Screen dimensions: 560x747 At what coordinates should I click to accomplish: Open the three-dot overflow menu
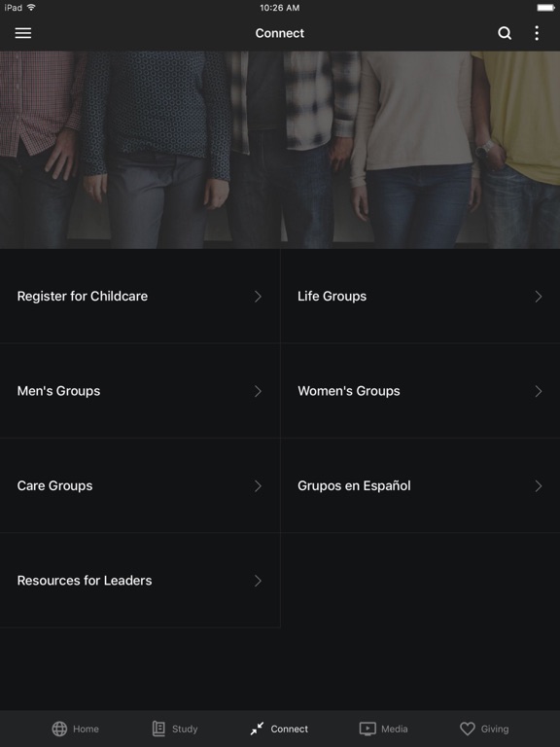coord(537,33)
